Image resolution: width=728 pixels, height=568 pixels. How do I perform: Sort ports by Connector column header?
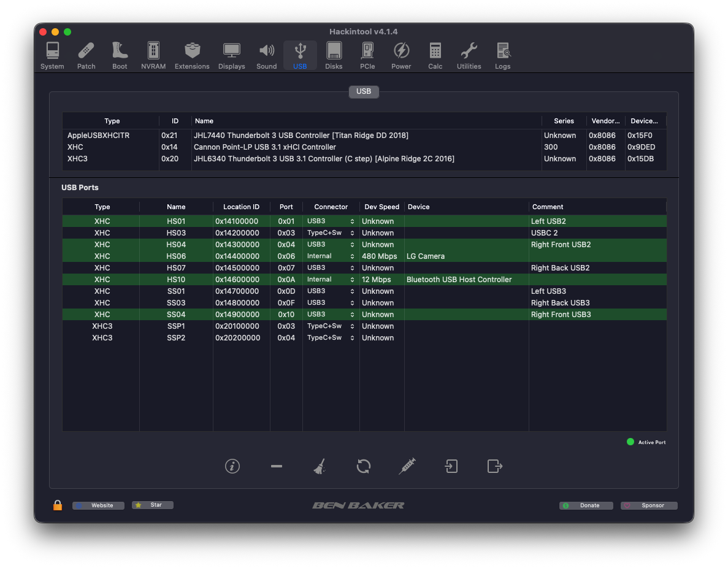coord(331,207)
